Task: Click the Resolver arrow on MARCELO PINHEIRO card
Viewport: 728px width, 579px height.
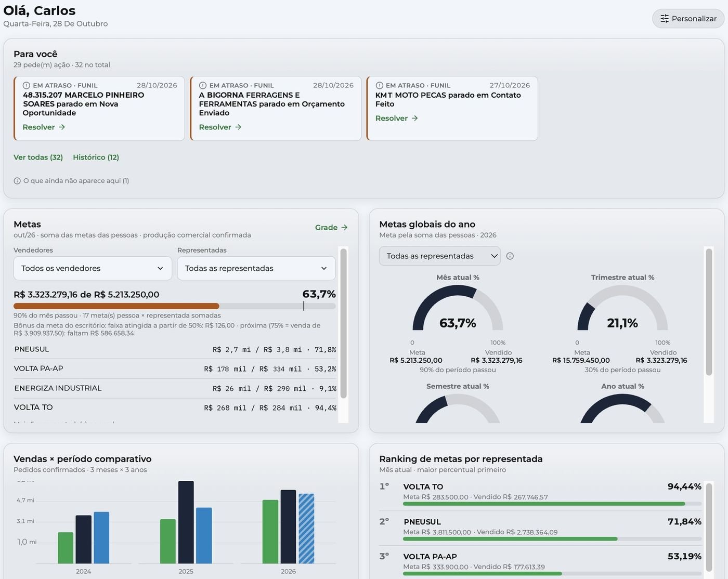Action: tap(62, 127)
